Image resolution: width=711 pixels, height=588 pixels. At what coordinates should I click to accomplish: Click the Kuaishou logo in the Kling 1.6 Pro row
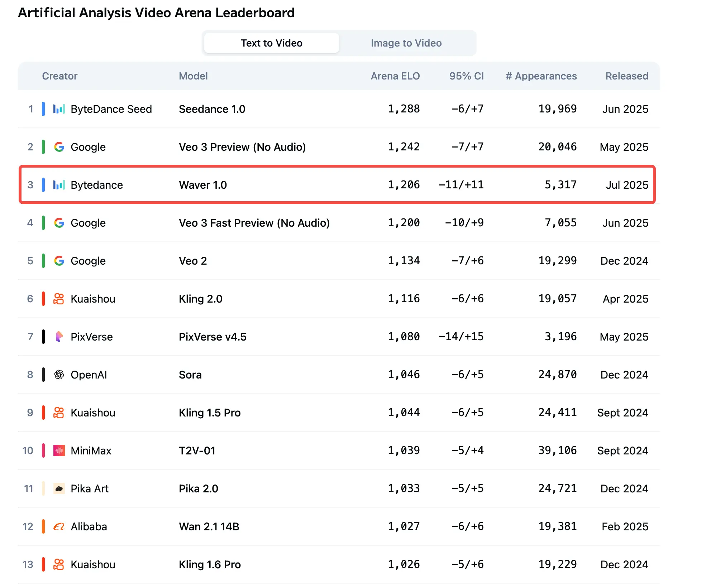tap(59, 564)
